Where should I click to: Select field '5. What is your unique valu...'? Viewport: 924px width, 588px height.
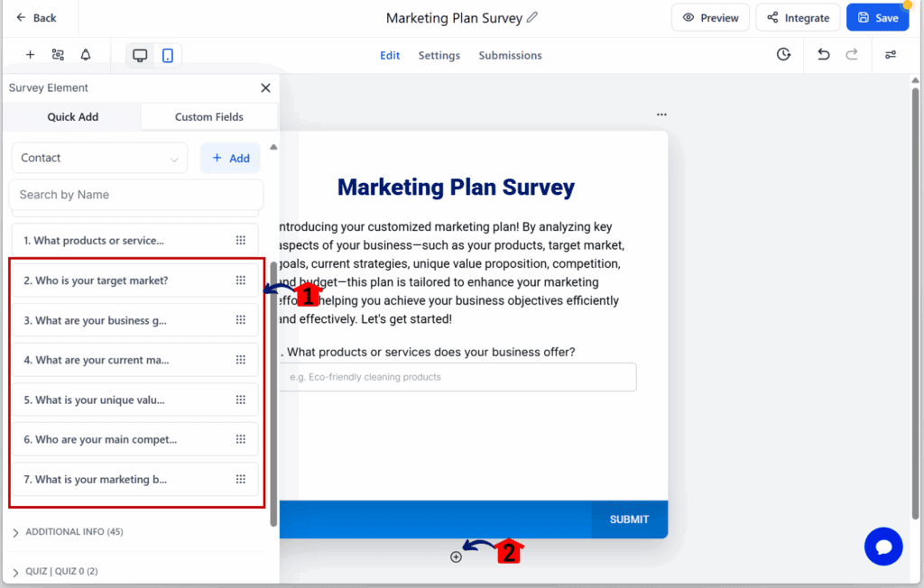tap(135, 400)
